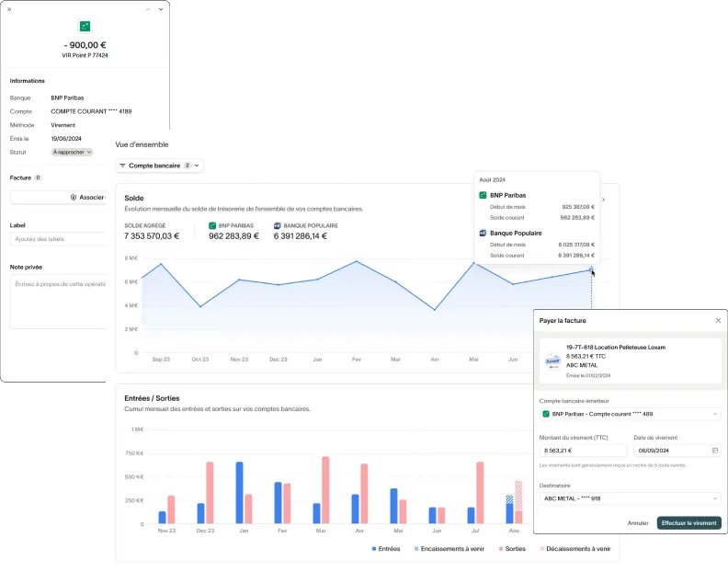
Task: Open the Compte bancaire filter dropdown
Action: click(x=159, y=166)
